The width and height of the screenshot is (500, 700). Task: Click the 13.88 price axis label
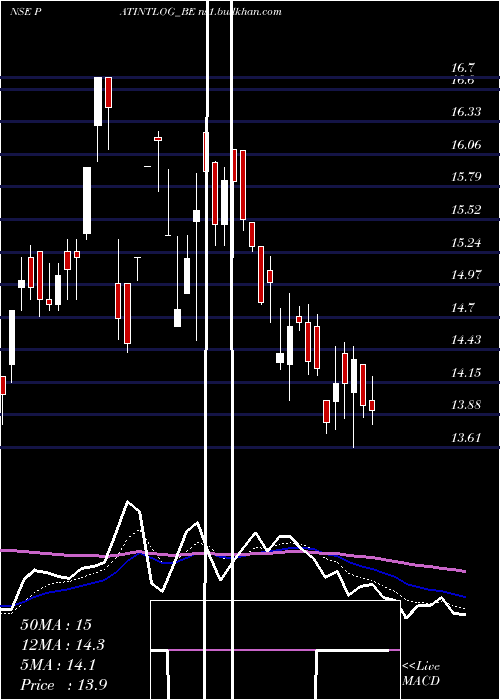coord(466,405)
